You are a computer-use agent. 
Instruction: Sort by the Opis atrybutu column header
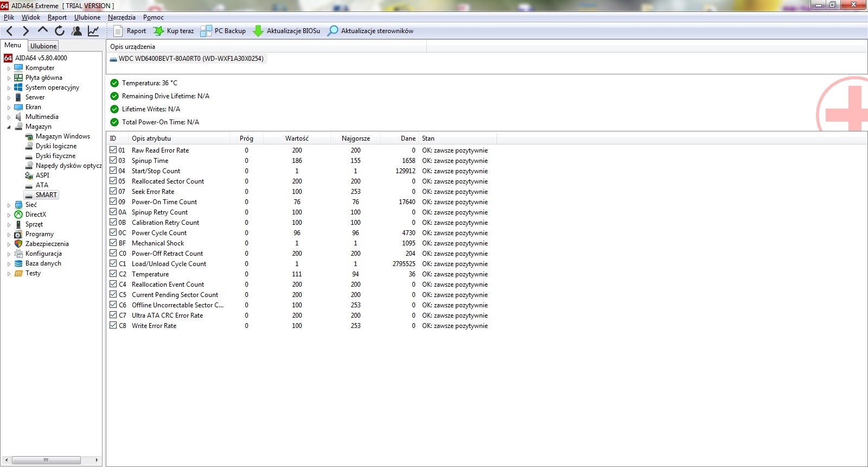pyautogui.click(x=178, y=138)
